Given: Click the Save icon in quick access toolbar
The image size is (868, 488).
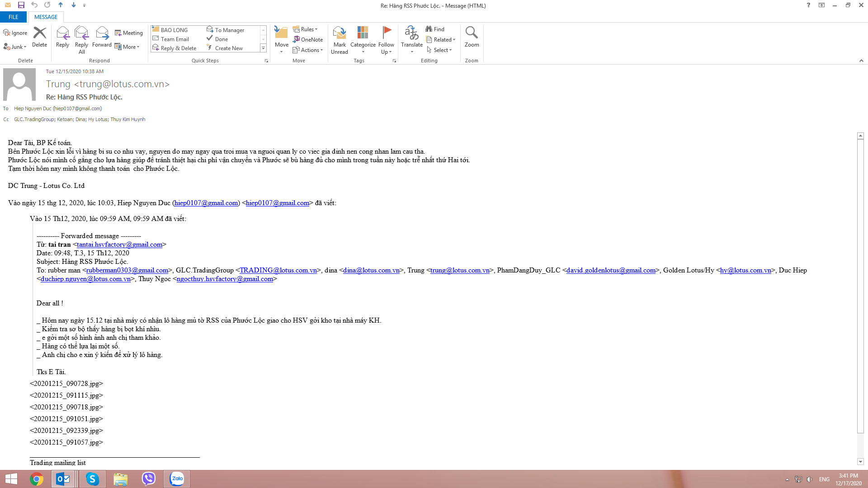Looking at the screenshot, I should 21,5.
